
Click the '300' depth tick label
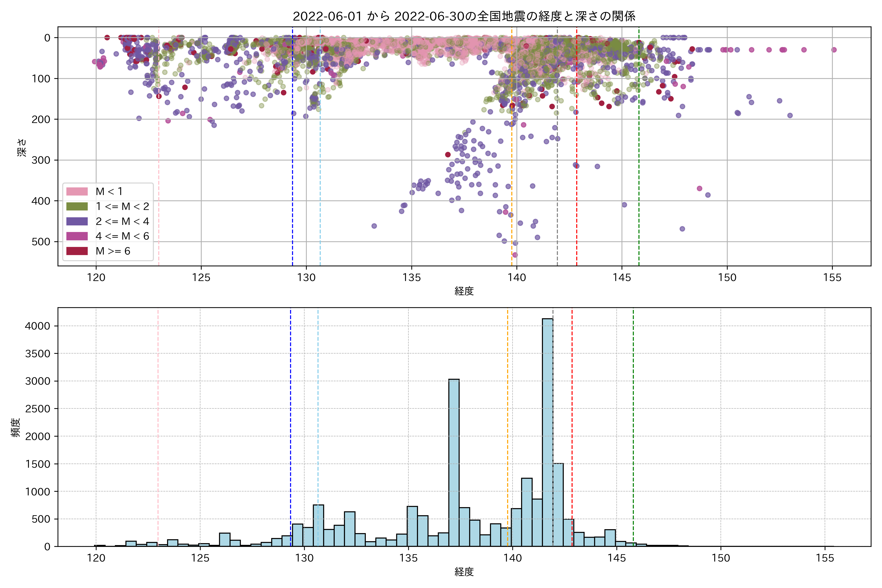[41, 160]
